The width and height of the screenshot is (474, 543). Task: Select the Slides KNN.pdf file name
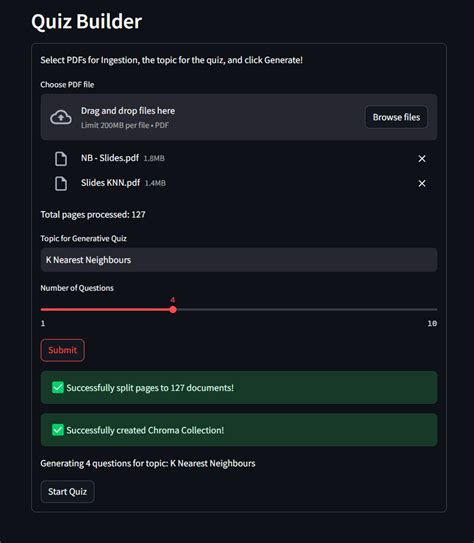point(110,183)
